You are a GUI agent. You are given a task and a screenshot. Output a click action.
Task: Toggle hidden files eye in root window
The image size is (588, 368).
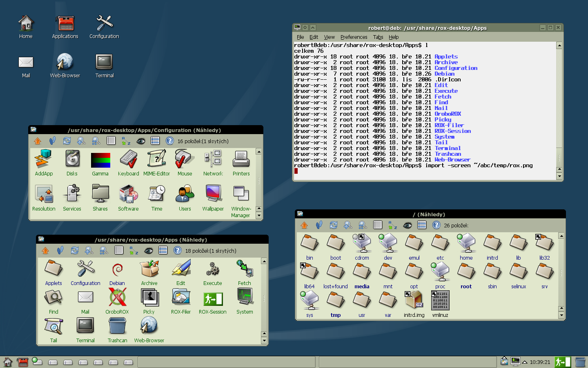pyautogui.click(x=407, y=225)
